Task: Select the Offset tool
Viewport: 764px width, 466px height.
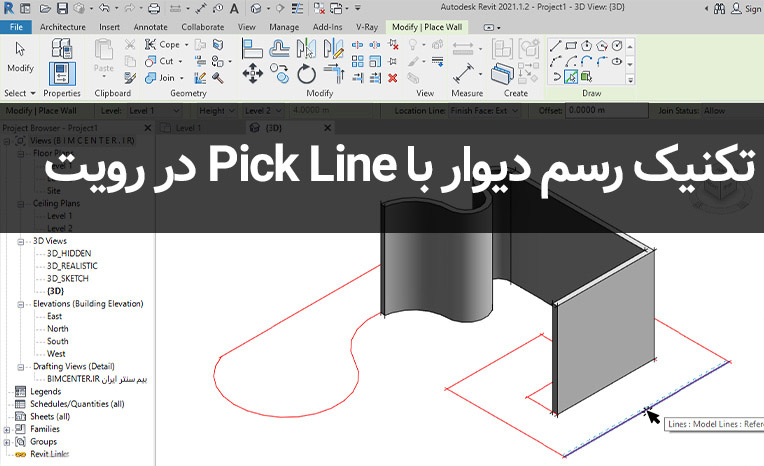Action: click(279, 49)
